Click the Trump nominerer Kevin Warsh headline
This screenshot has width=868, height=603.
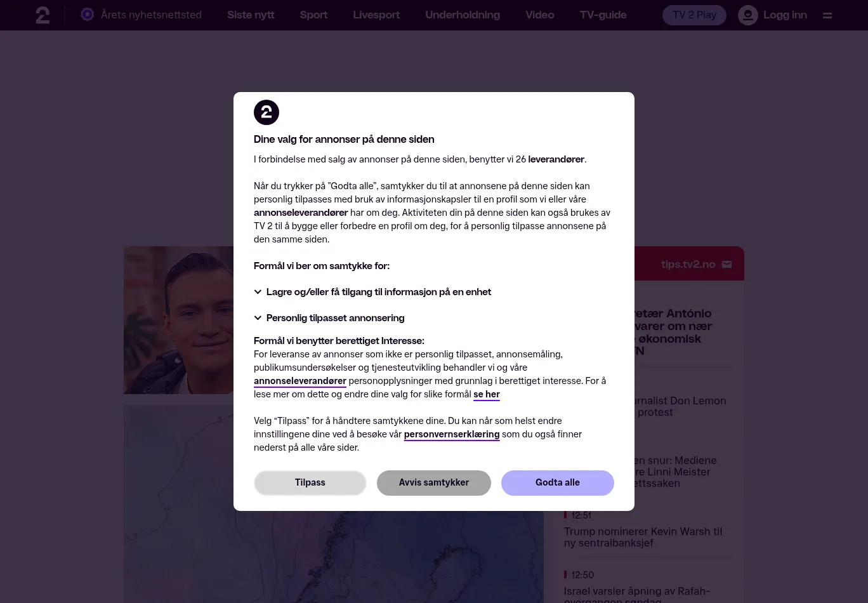click(643, 537)
